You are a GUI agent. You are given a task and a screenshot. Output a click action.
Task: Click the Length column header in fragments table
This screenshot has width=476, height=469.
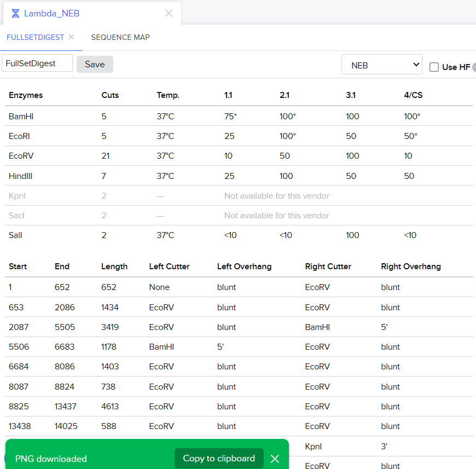[x=114, y=267]
